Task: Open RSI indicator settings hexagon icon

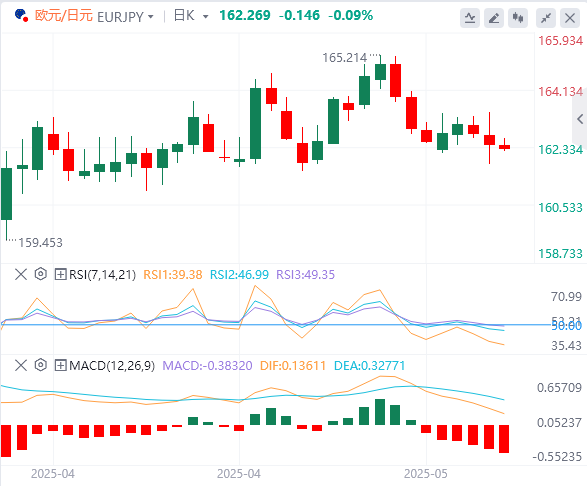Action: coord(40,274)
